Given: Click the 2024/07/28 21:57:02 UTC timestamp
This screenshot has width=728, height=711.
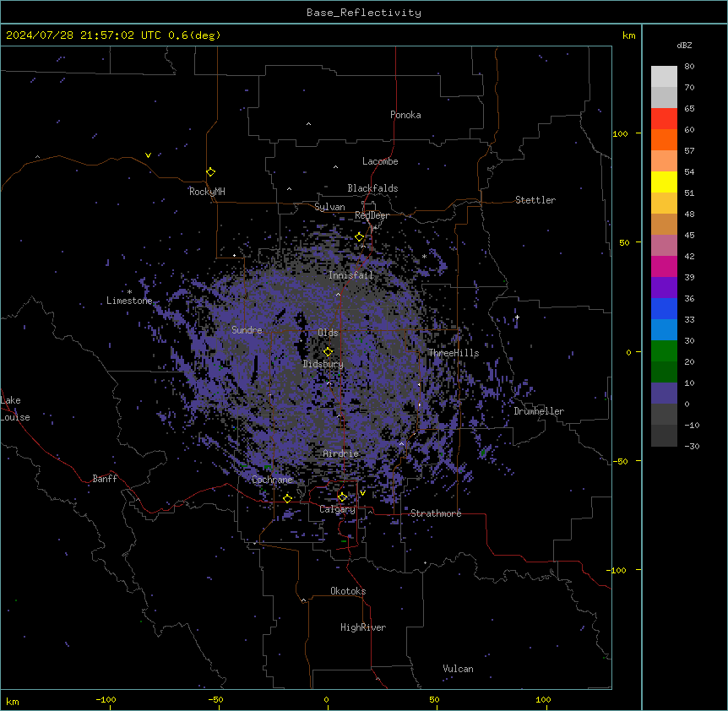Looking at the screenshot, I should pyautogui.click(x=69, y=35).
